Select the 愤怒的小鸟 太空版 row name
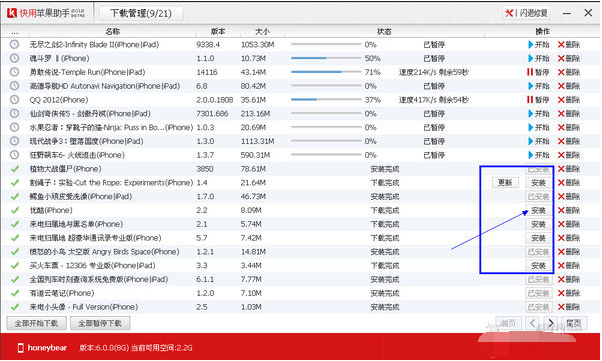 [x=104, y=252]
